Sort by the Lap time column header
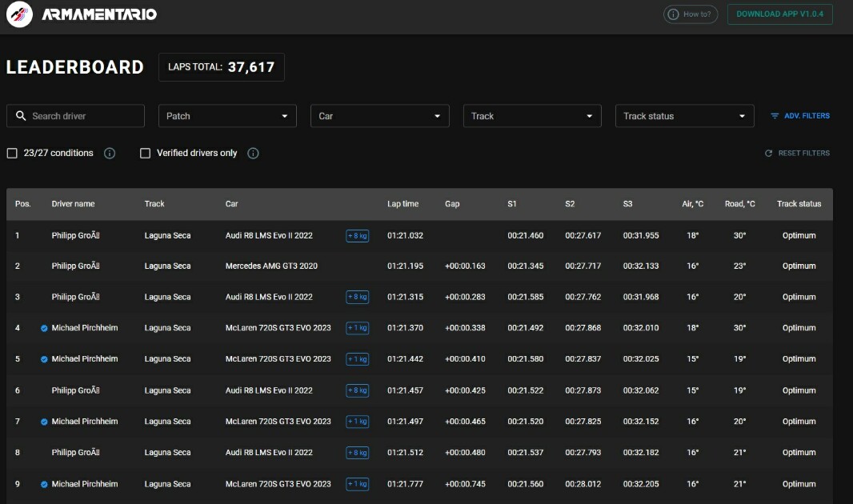The height and width of the screenshot is (504, 853). click(x=402, y=204)
